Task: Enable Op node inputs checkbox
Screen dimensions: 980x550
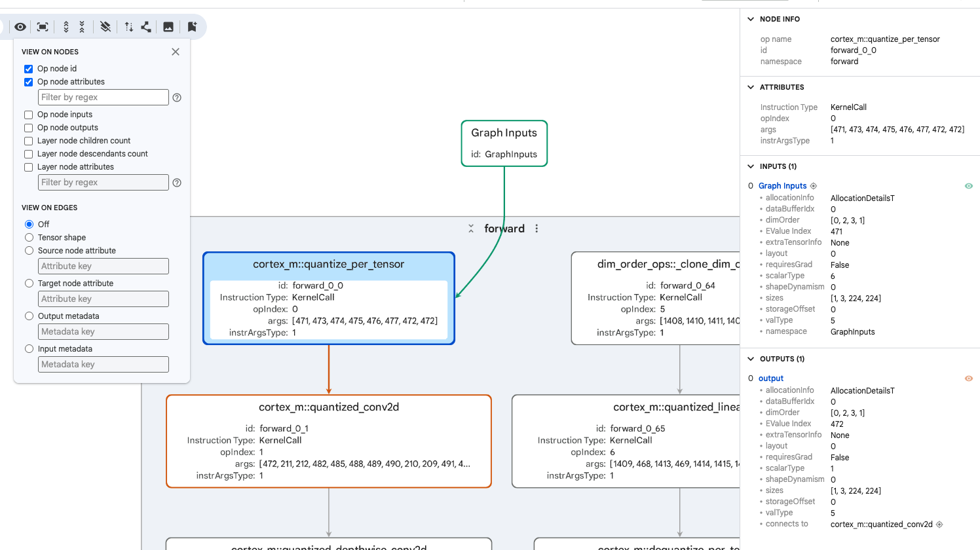Action: click(29, 115)
